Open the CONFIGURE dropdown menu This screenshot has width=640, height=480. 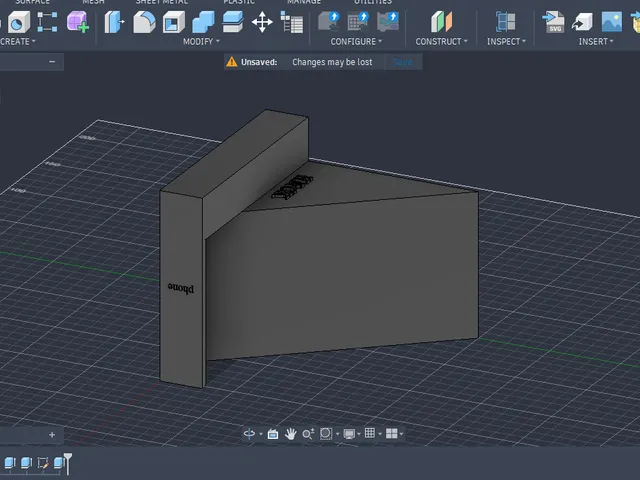[356, 42]
